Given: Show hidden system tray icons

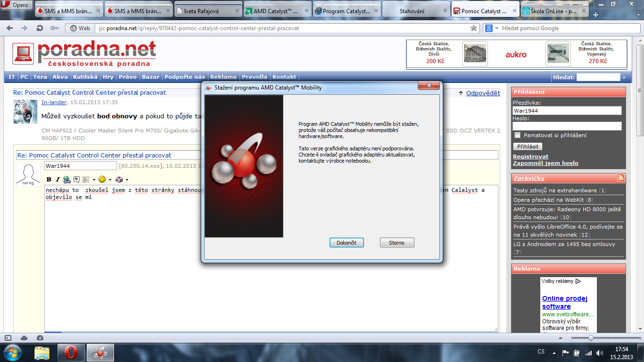Looking at the screenshot, I should click(553, 353).
